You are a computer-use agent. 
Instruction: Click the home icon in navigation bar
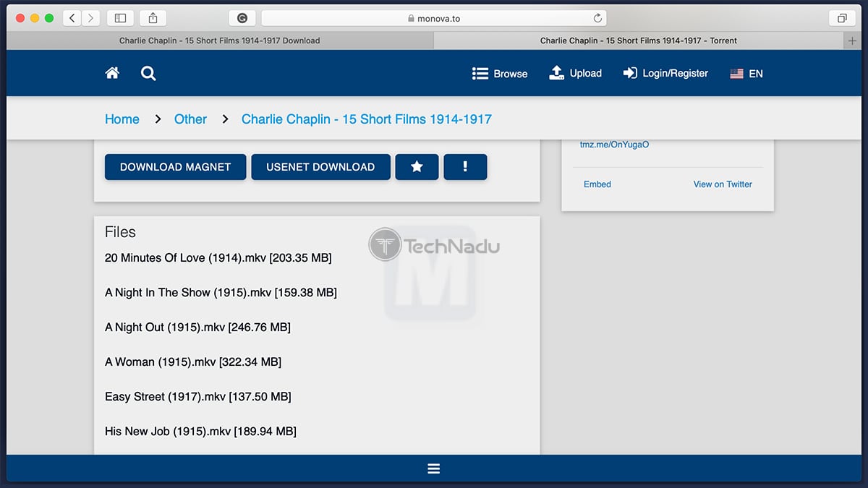pos(112,73)
